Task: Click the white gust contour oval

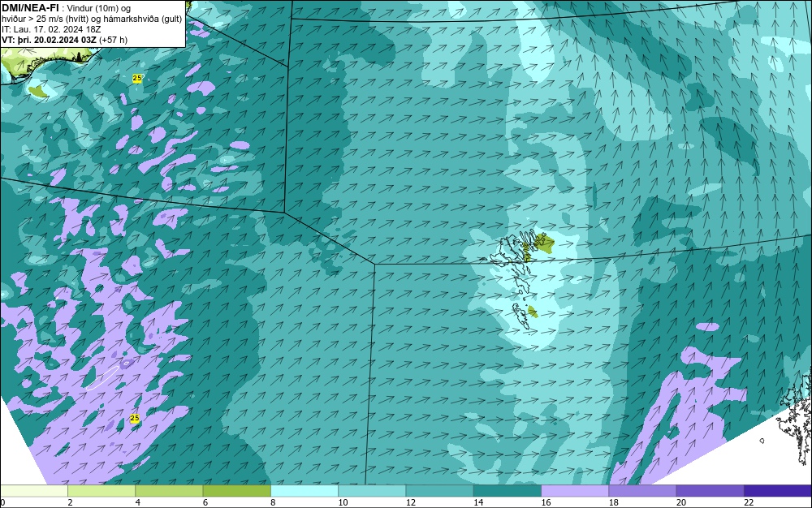Action: [x=101, y=378]
